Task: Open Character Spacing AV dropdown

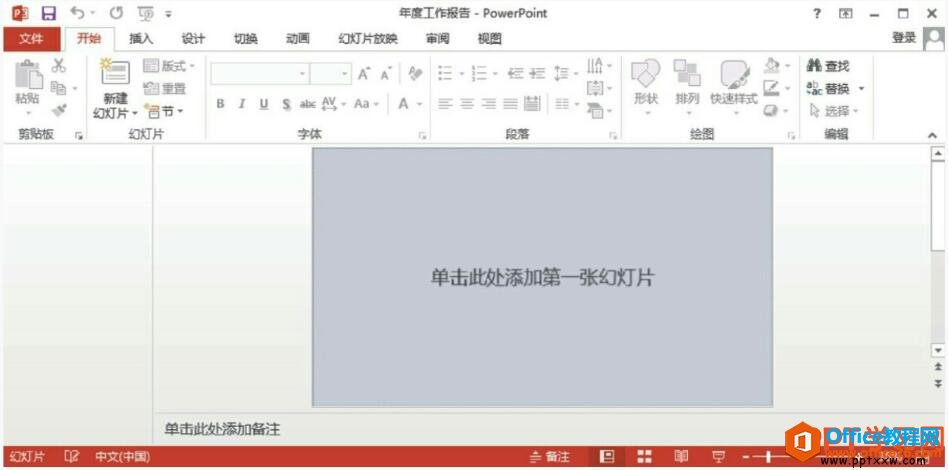Action: (334, 104)
